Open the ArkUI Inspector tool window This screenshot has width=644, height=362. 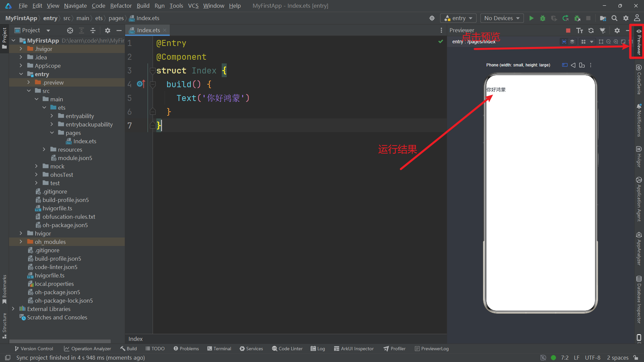pos(354,349)
